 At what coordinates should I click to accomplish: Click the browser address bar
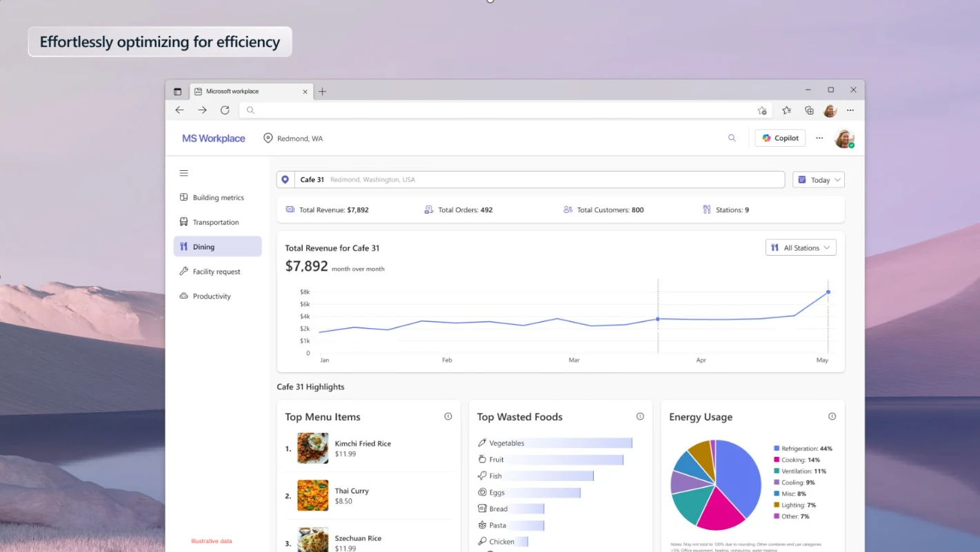pos(505,110)
